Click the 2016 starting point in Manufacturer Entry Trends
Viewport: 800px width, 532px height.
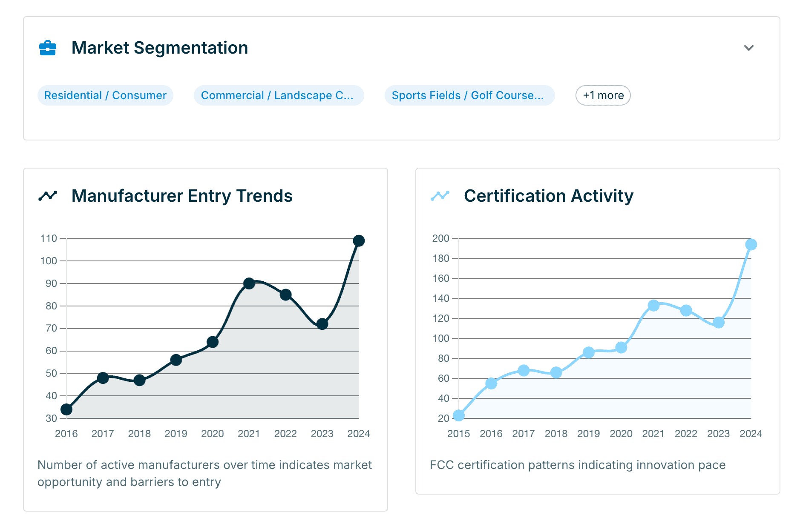66,409
